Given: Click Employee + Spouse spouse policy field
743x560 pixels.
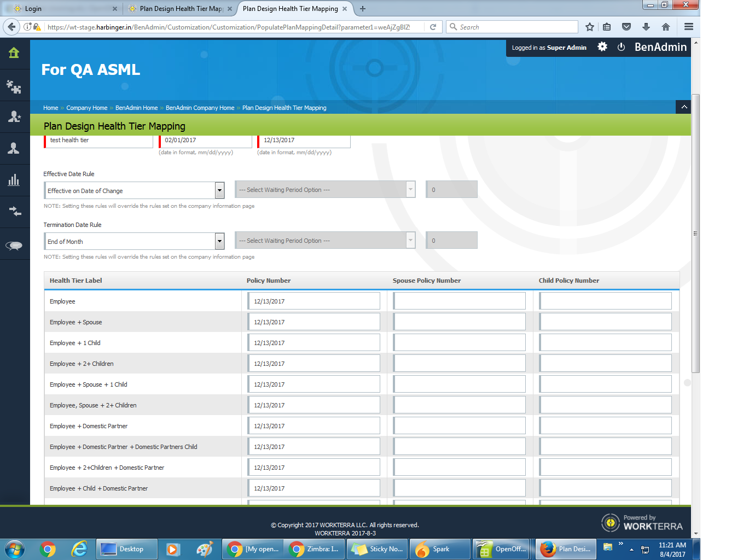Looking at the screenshot, I should [460, 322].
